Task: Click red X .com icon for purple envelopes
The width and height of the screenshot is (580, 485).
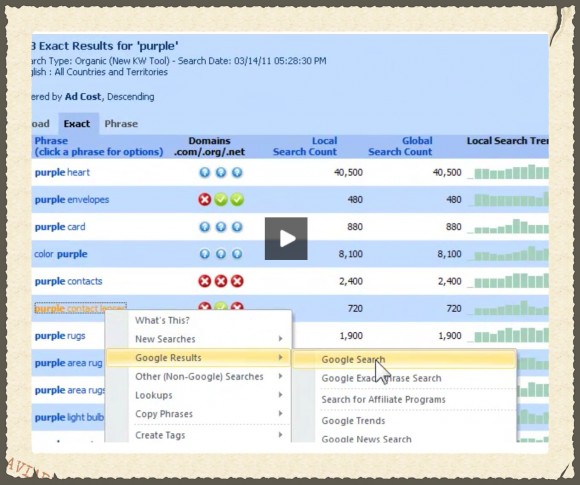Action: point(205,200)
